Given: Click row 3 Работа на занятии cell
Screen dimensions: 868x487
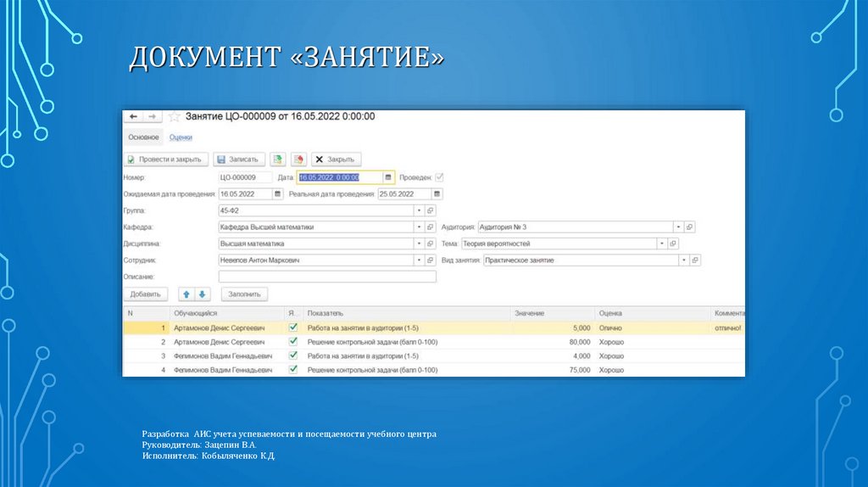Looking at the screenshot, I should (x=363, y=356).
